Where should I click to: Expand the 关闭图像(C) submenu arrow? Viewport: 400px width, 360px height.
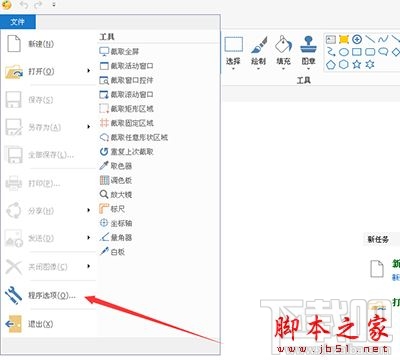coord(89,266)
